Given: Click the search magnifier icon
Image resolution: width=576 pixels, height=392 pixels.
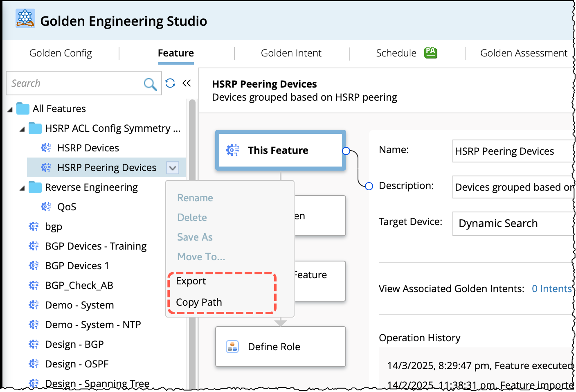Looking at the screenshot, I should [x=150, y=84].
